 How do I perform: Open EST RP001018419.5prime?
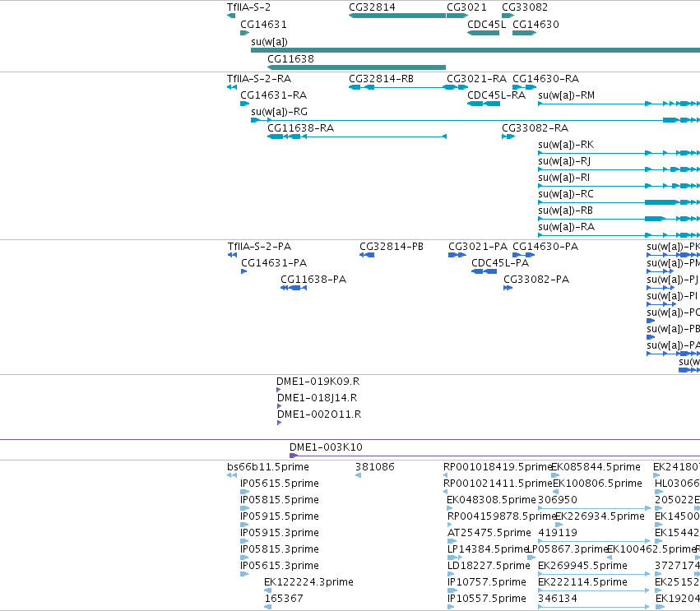498,467
